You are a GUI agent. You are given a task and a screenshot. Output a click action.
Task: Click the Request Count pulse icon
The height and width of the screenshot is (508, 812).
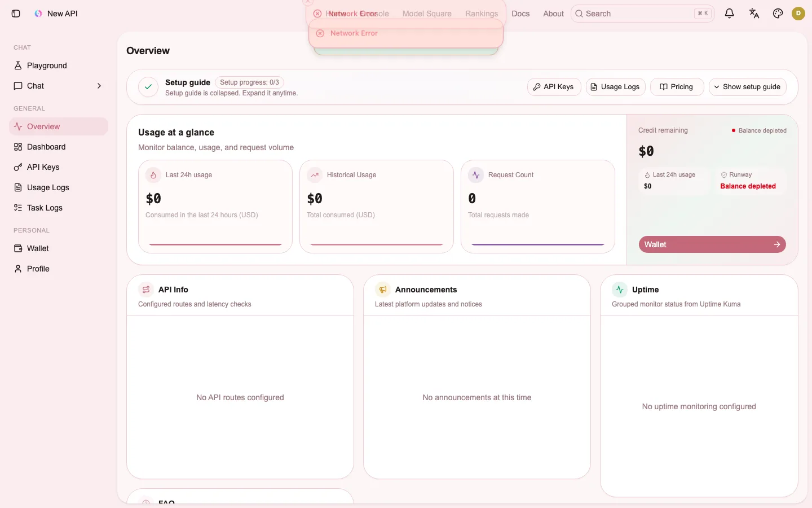(476, 175)
